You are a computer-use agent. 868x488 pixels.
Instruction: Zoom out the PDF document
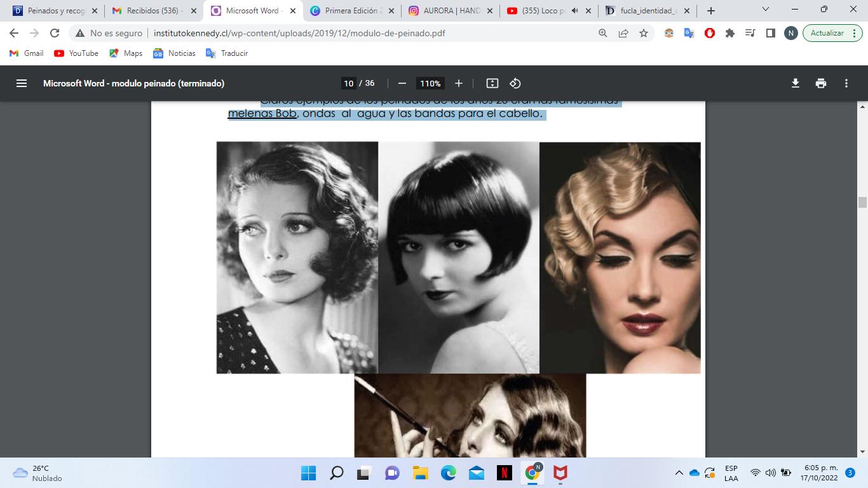click(x=402, y=83)
